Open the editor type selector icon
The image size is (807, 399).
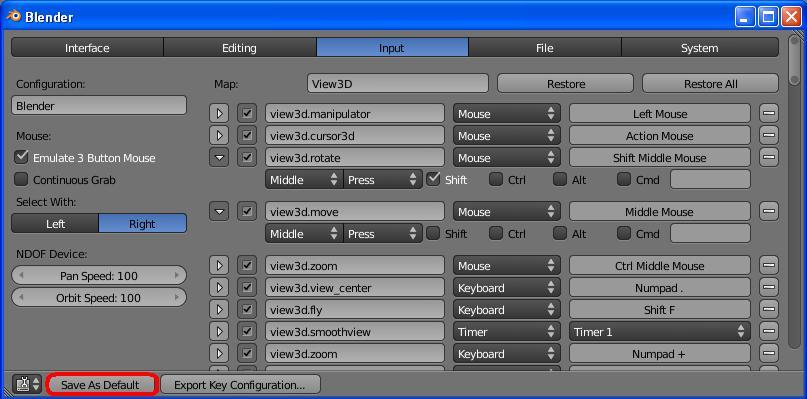pyautogui.click(x=27, y=384)
